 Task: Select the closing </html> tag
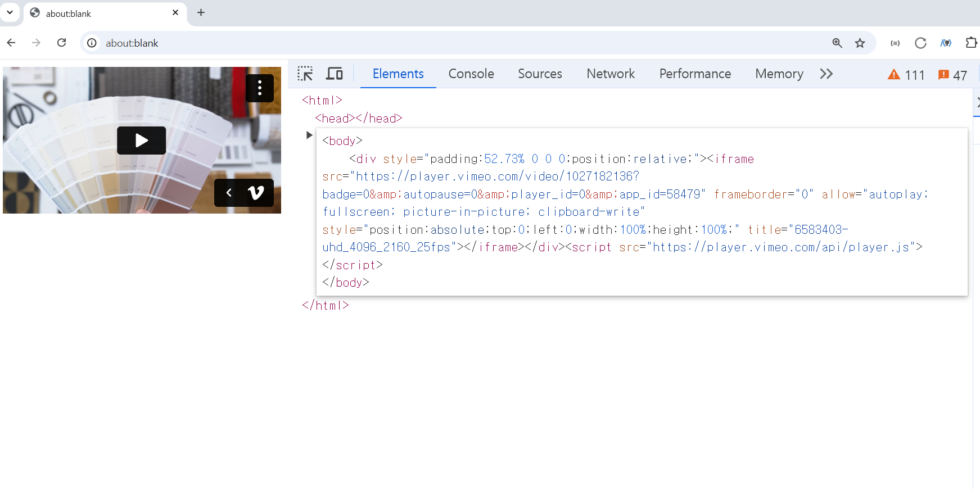tap(326, 305)
